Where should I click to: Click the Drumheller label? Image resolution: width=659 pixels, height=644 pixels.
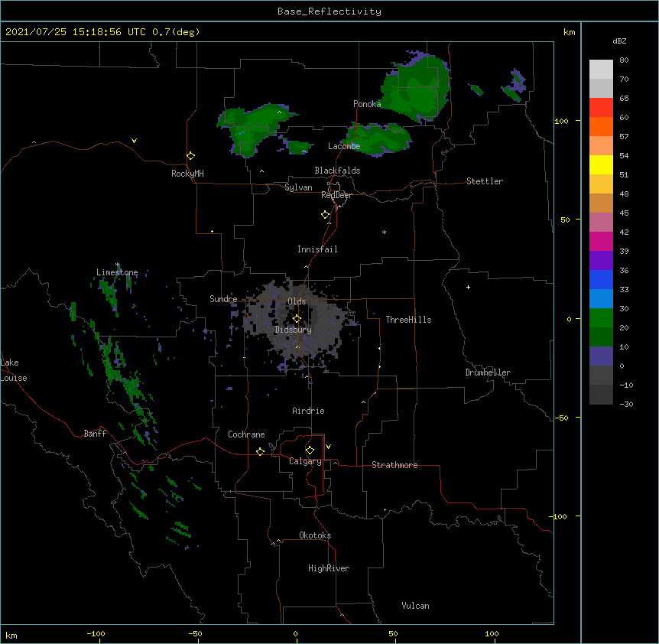488,372
